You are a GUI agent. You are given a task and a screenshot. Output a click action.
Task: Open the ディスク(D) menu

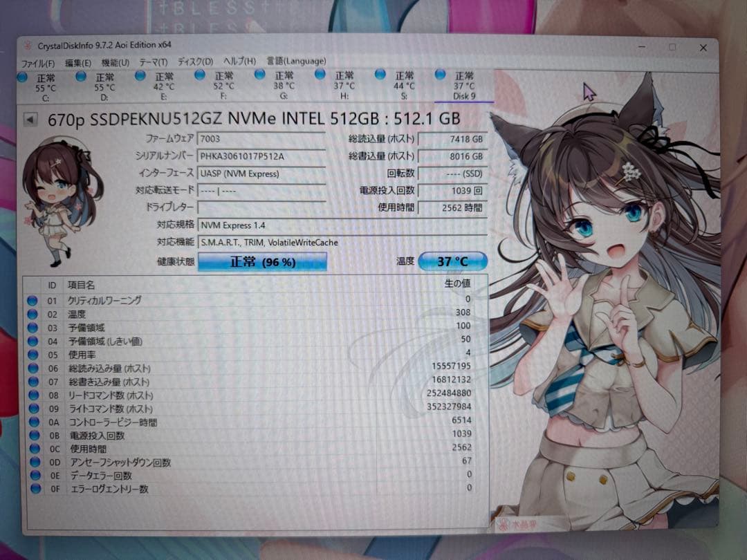[195, 62]
